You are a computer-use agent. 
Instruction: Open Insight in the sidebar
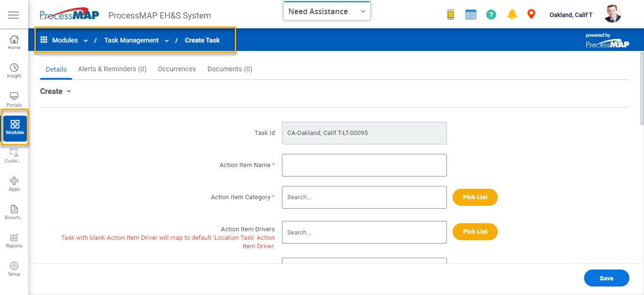click(14, 71)
